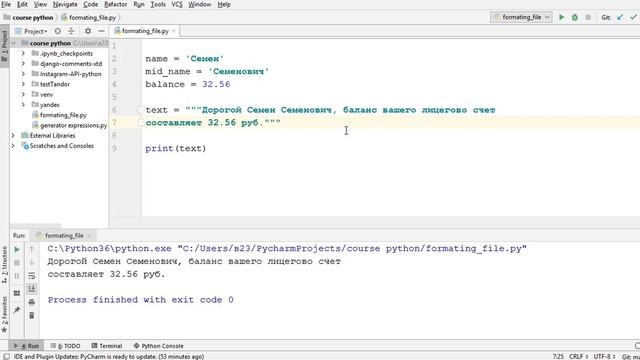This screenshot has height=360, width=640.
Task: Toggle the Favorites side tab
Action: point(4,314)
